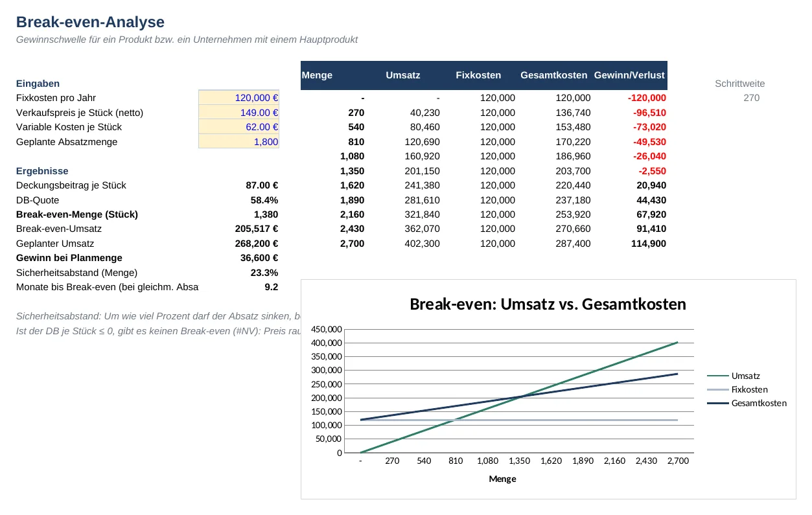Image resolution: width=812 pixels, height=515 pixels.
Task: Click the Break-even-Analyse page heading
Action: coord(90,22)
